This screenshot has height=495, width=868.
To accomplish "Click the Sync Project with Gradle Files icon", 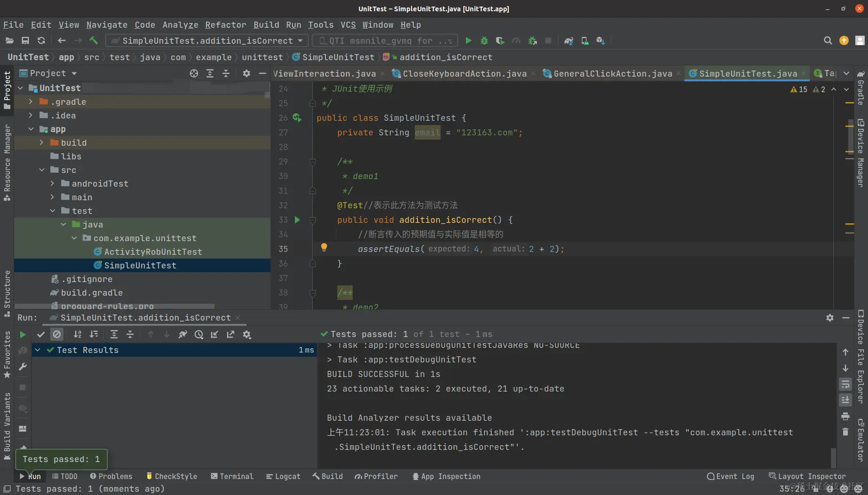I will click(x=569, y=41).
